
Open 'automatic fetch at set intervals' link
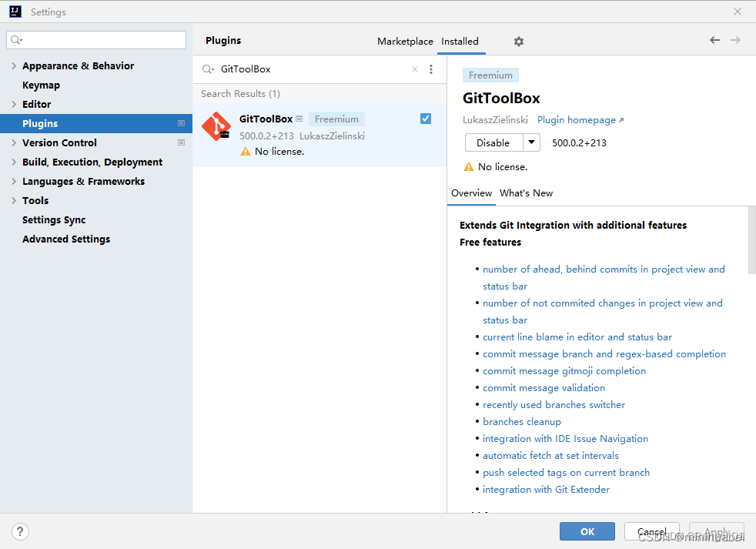coord(550,455)
